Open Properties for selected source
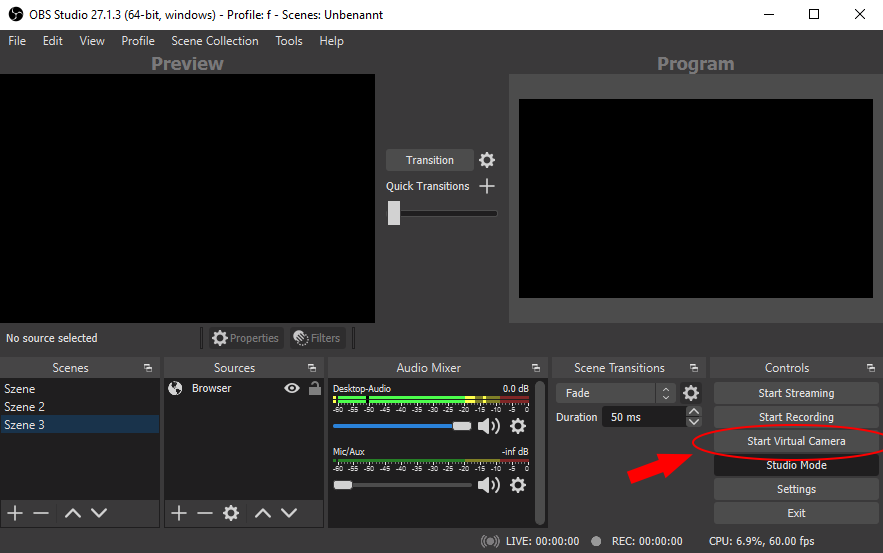 click(246, 338)
